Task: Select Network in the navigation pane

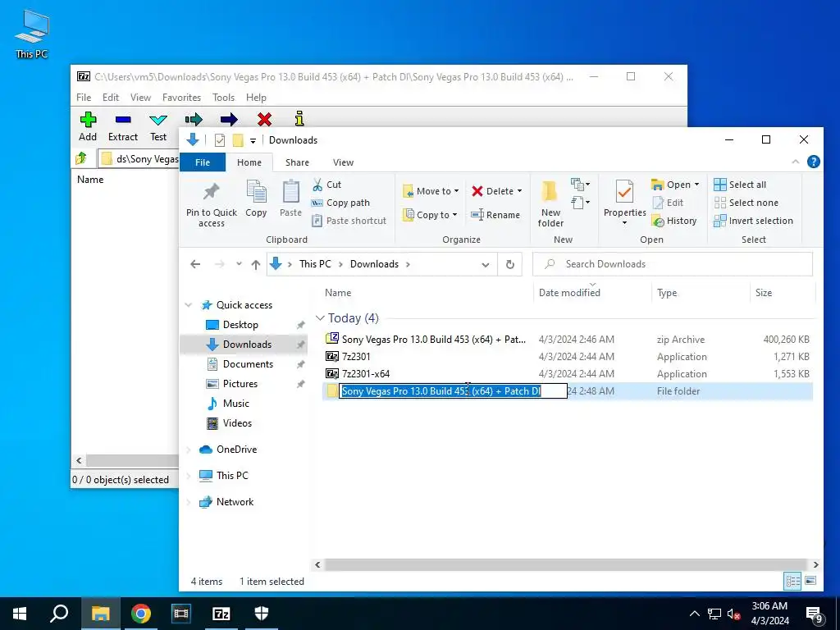Action: pyautogui.click(x=235, y=502)
